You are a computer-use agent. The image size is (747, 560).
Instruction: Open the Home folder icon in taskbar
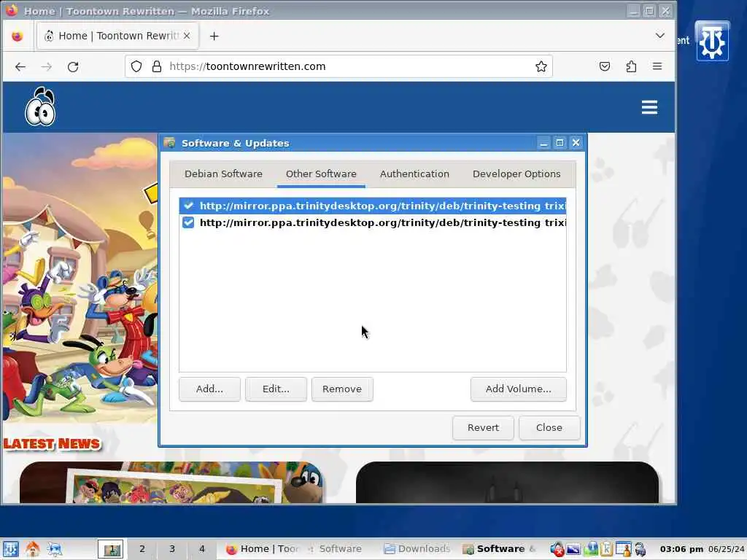(x=32, y=549)
